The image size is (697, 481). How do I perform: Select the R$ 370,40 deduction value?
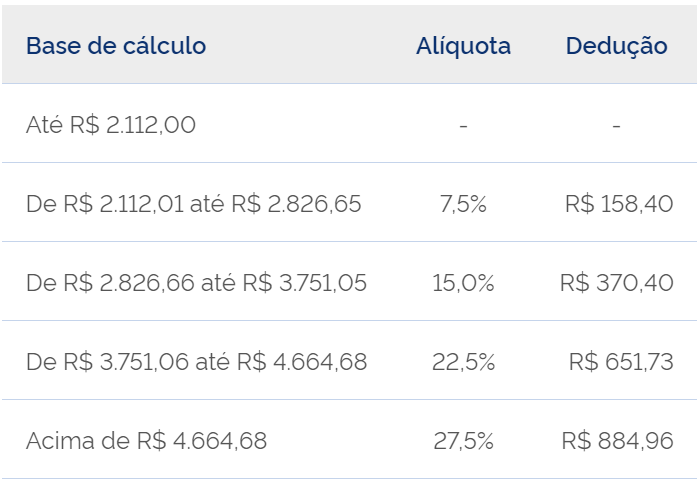click(x=617, y=283)
